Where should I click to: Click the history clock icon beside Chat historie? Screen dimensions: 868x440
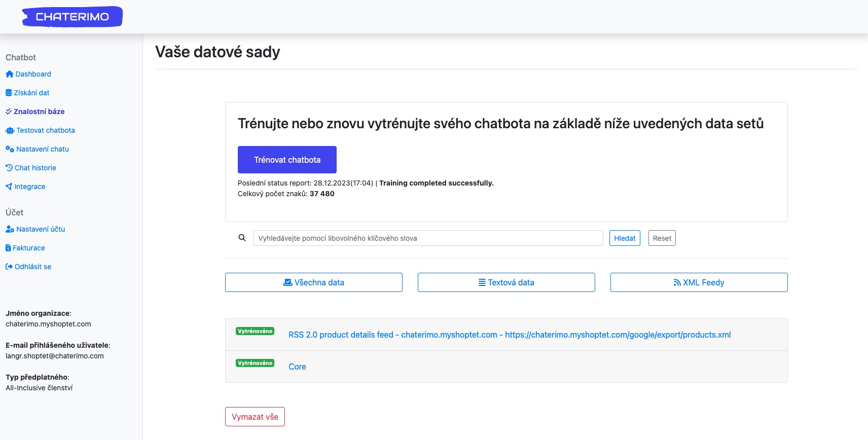tap(9, 168)
